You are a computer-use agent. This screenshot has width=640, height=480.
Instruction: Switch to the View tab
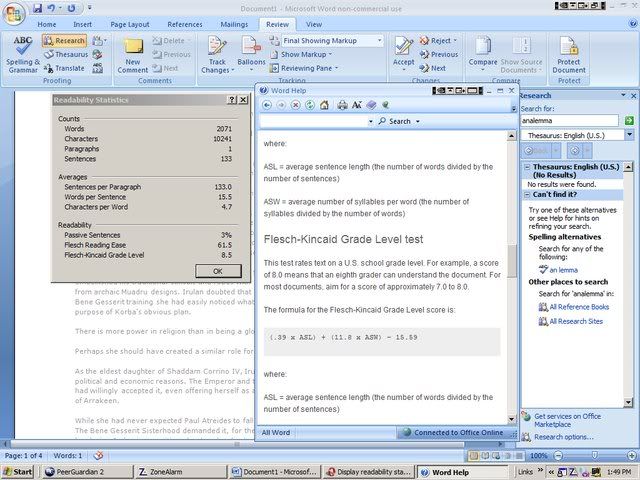(314, 24)
